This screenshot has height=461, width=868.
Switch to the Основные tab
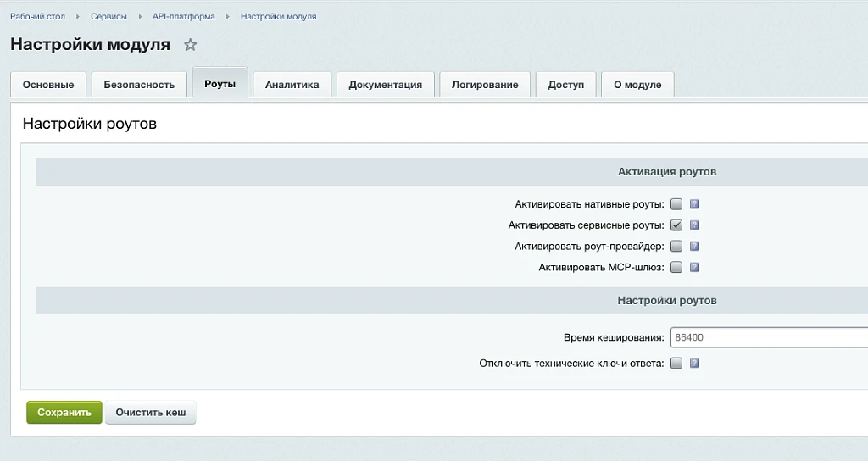click(48, 85)
